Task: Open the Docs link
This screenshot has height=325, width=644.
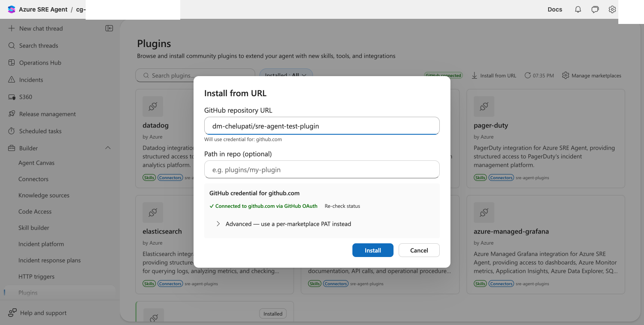Action: coord(555,9)
